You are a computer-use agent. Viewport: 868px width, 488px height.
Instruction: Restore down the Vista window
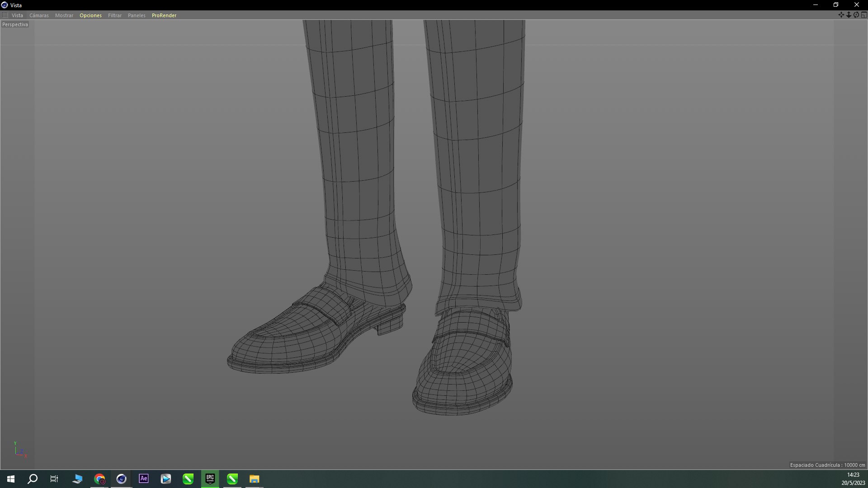[836, 5]
